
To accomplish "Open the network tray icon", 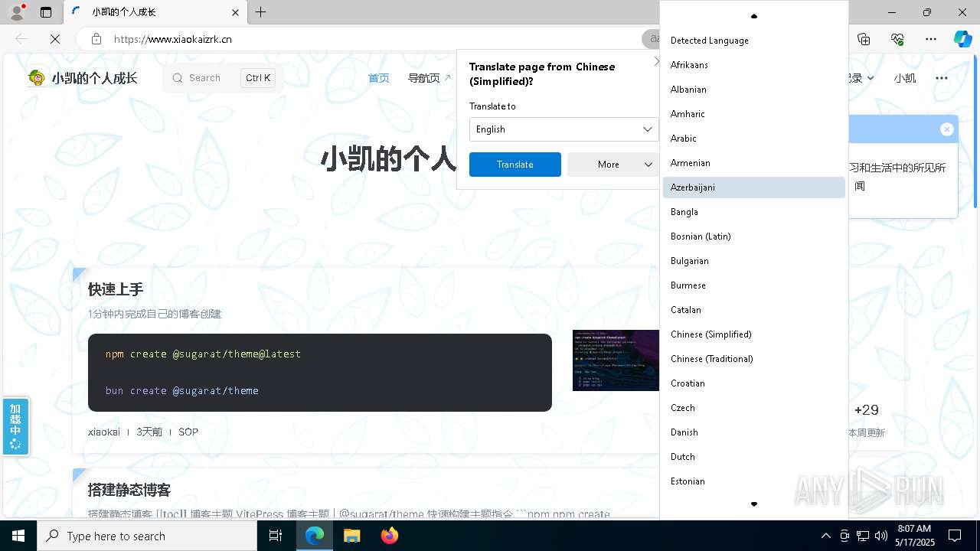I will [x=863, y=536].
